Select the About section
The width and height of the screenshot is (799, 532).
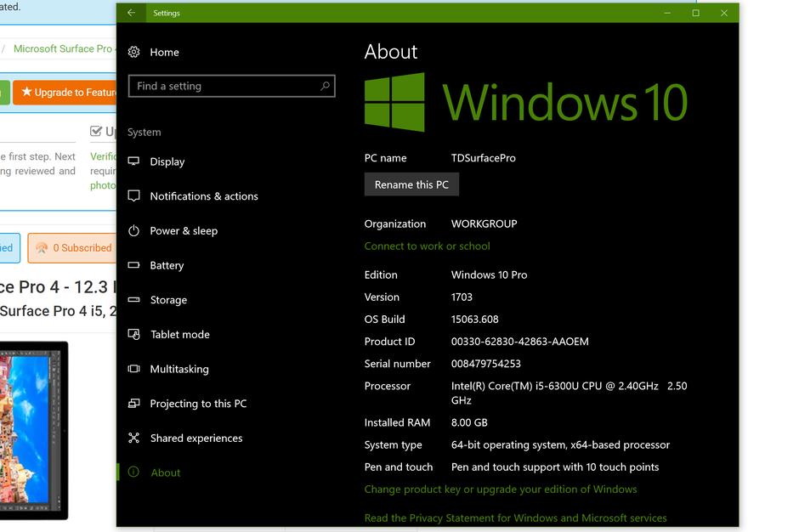coord(166,473)
